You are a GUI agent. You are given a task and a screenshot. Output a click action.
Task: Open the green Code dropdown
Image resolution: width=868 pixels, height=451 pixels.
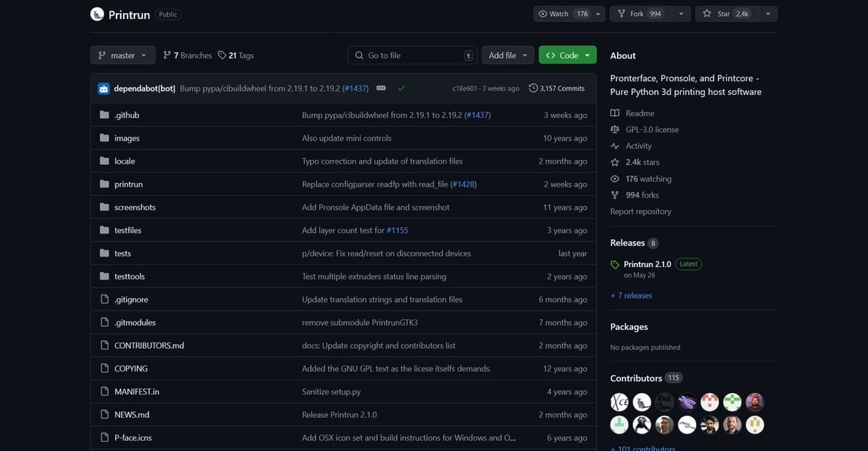tap(568, 55)
